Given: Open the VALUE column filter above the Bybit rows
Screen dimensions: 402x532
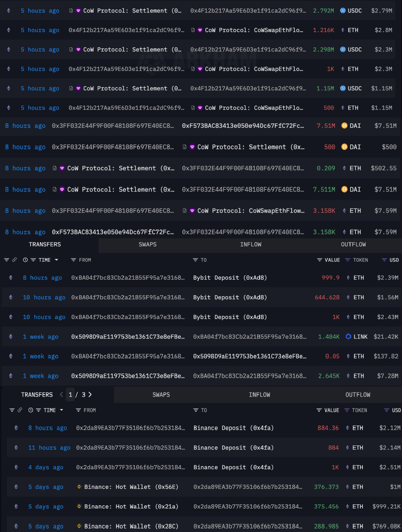Looking at the screenshot, I should click(x=319, y=260).
